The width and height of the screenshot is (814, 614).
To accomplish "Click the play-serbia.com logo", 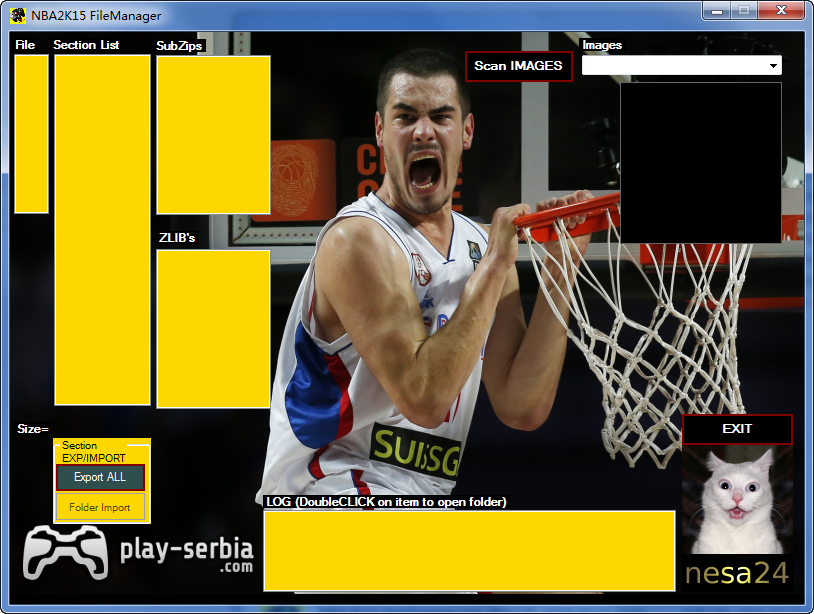I will (138, 552).
